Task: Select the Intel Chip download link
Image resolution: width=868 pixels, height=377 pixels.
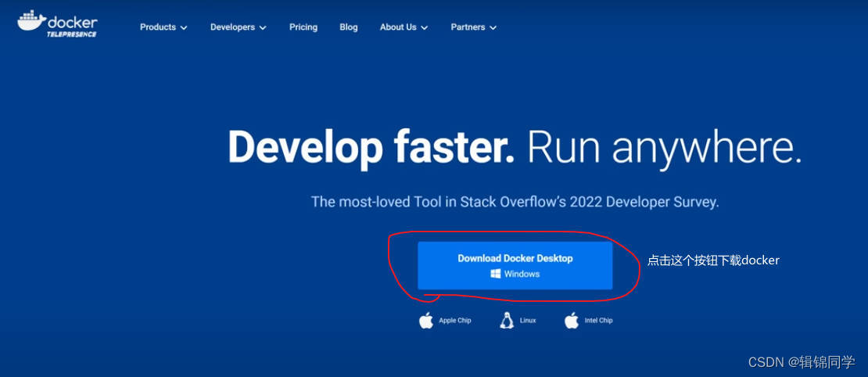Action: point(598,321)
